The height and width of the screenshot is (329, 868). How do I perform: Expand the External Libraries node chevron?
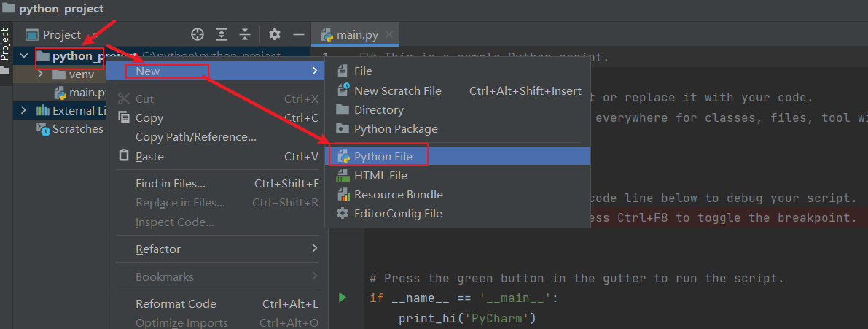23,110
